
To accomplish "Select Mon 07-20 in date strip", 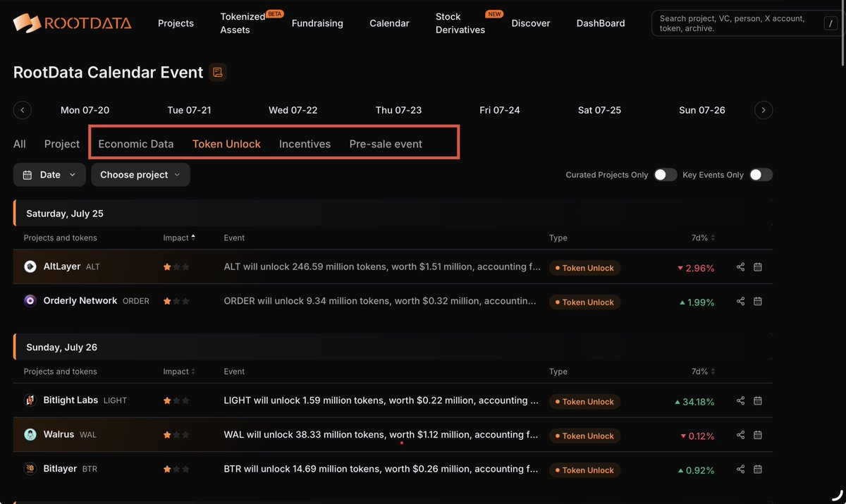I will point(85,110).
